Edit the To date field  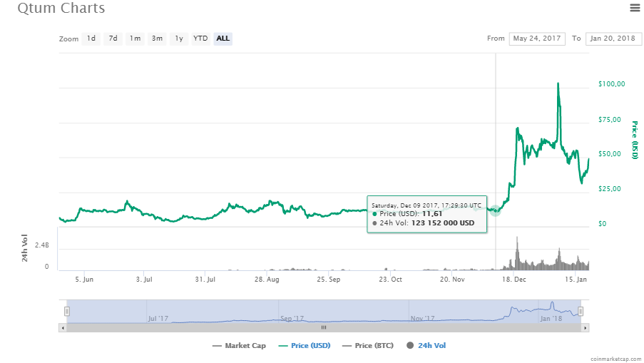coord(613,39)
